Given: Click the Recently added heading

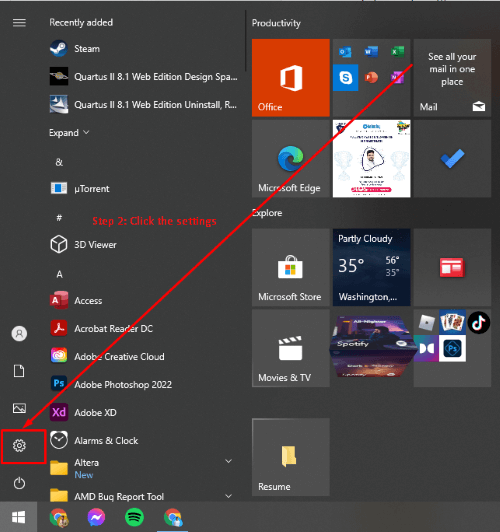Looking at the screenshot, I should click(x=81, y=22).
